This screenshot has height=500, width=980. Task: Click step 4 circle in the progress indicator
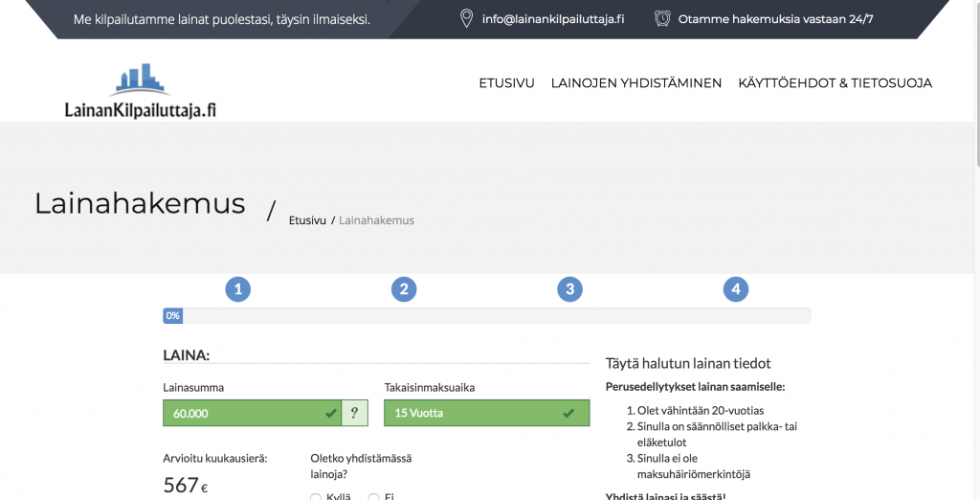(x=736, y=289)
